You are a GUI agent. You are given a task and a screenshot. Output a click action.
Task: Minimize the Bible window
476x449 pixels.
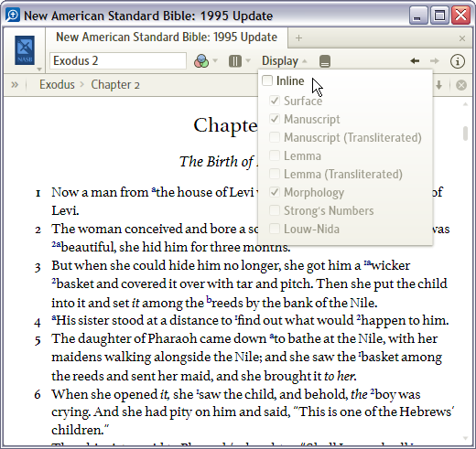417,16
